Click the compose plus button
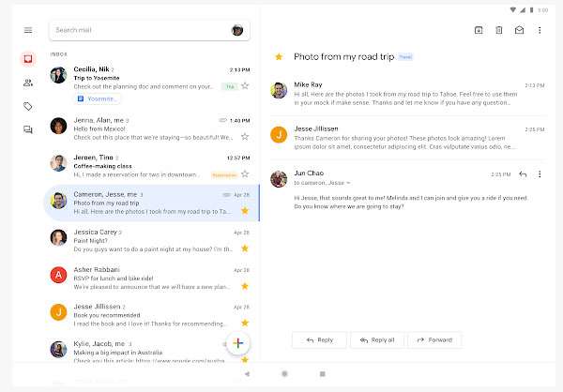 [x=238, y=343]
